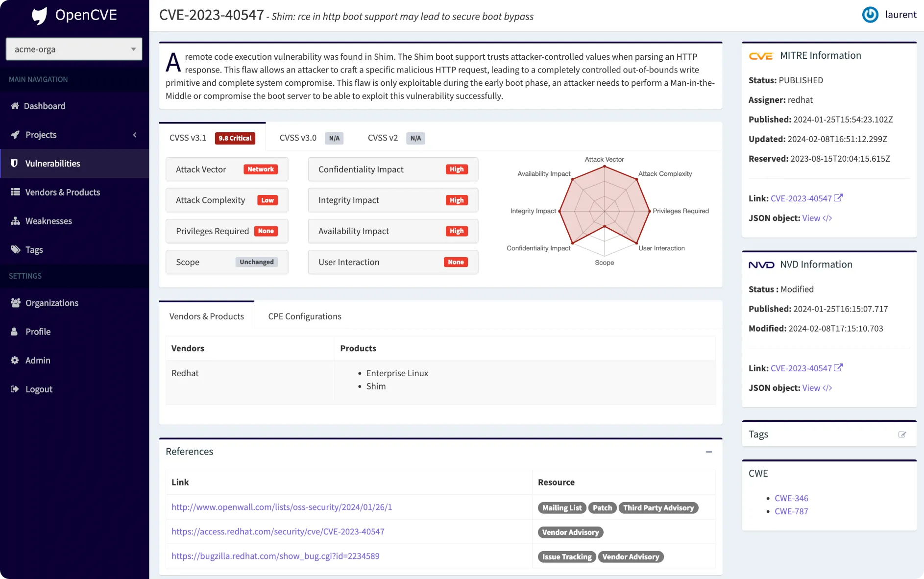This screenshot has height=579, width=924.
Task: Click the laurent user avatar icon
Action: [870, 15]
